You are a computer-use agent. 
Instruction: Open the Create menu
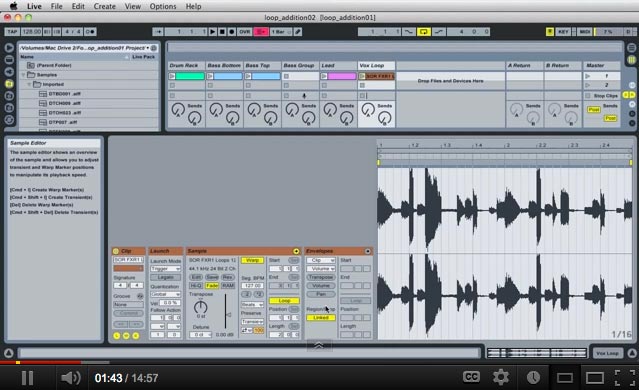tap(104, 6)
